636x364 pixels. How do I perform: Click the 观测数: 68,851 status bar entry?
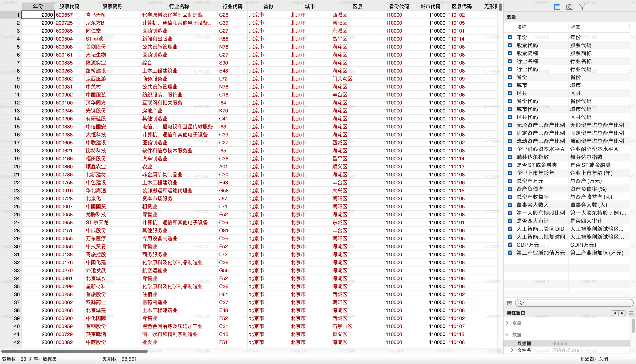(120, 359)
